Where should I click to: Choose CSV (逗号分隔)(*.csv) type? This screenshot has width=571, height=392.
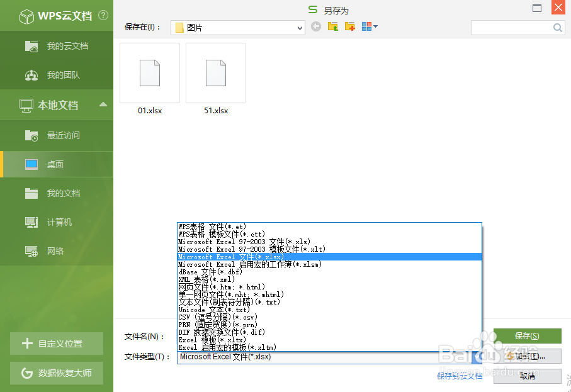click(329, 317)
